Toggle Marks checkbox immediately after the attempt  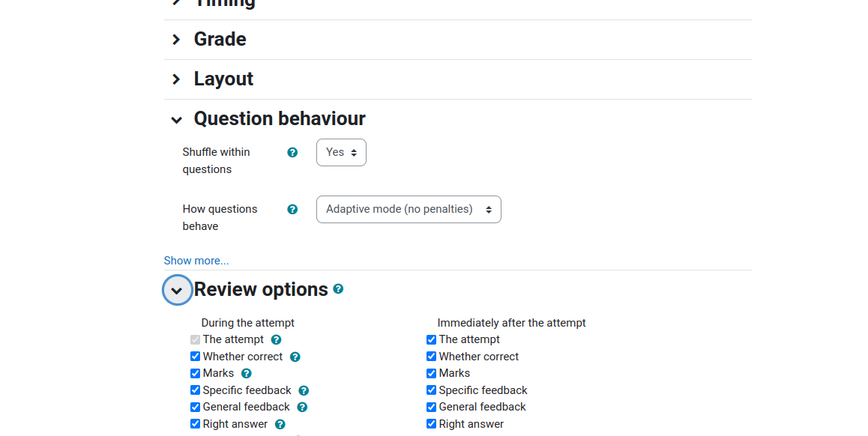coord(431,374)
